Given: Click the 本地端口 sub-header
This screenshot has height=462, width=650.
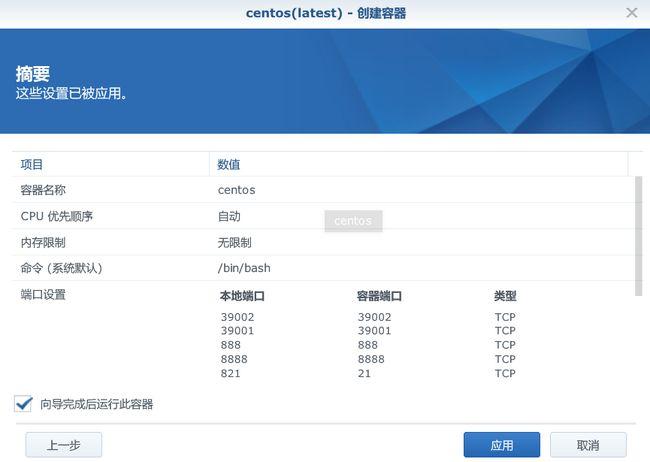Looking at the screenshot, I should (242, 296).
